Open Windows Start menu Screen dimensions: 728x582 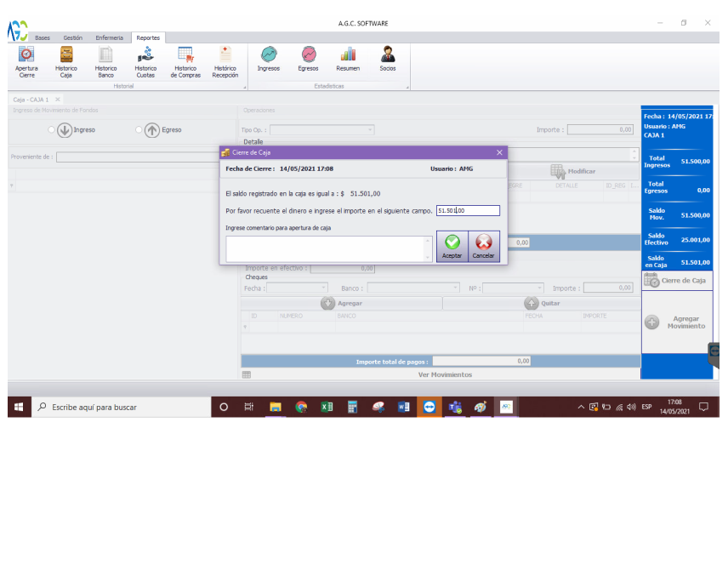pos(19,407)
